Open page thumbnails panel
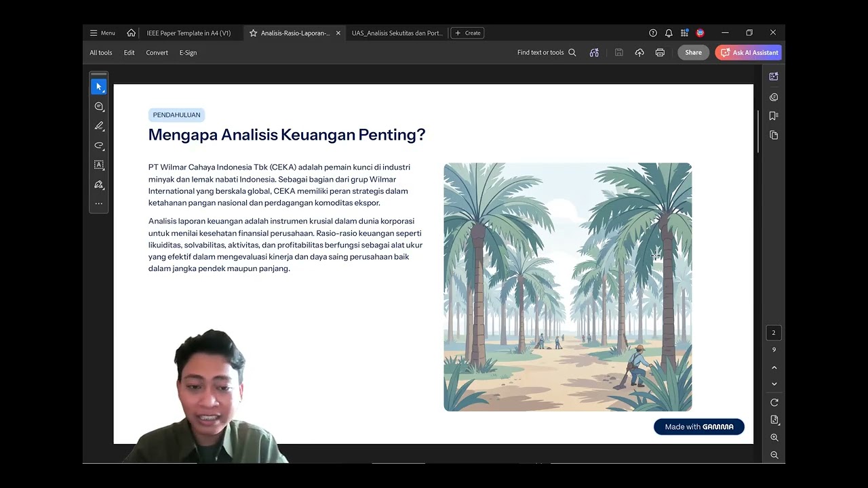 (x=774, y=136)
